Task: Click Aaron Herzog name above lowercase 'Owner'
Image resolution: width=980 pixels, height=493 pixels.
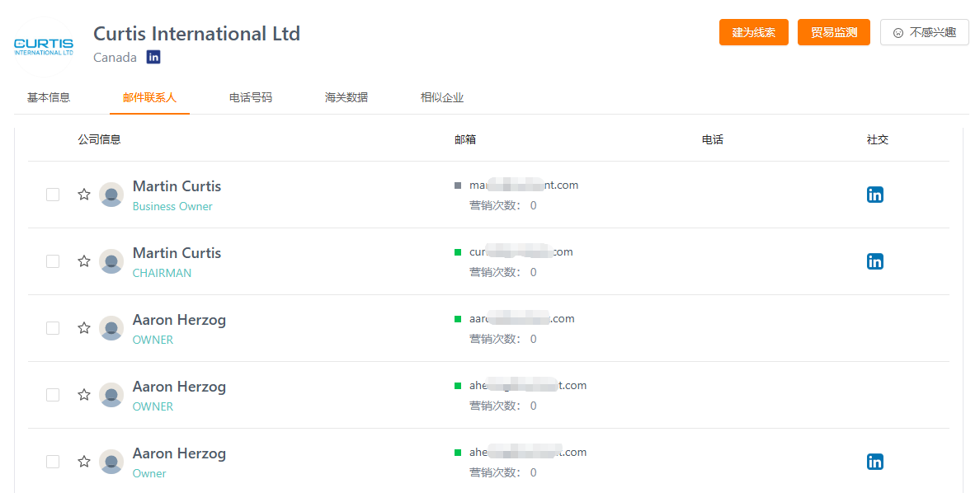Action: 179,453
